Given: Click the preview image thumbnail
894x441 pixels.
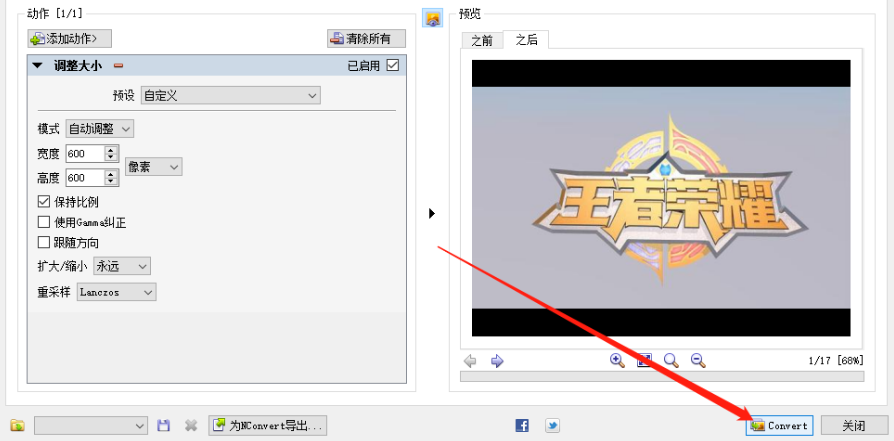Looking at the screenshot, I should point(661,198).
